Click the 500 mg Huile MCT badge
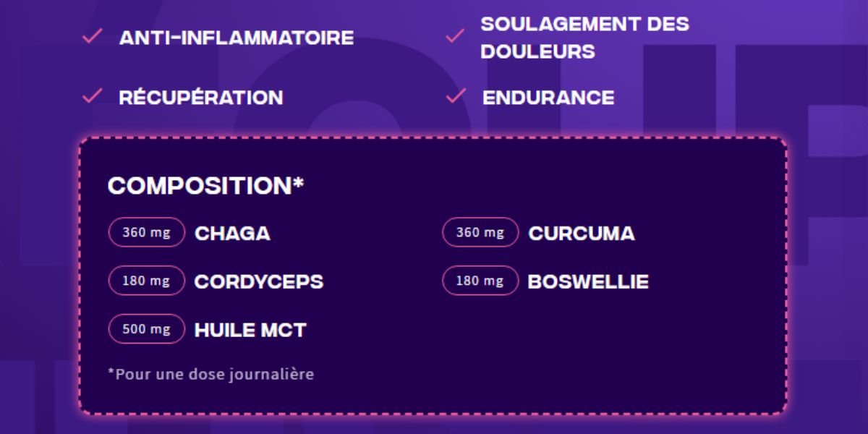 click(147, 329)
